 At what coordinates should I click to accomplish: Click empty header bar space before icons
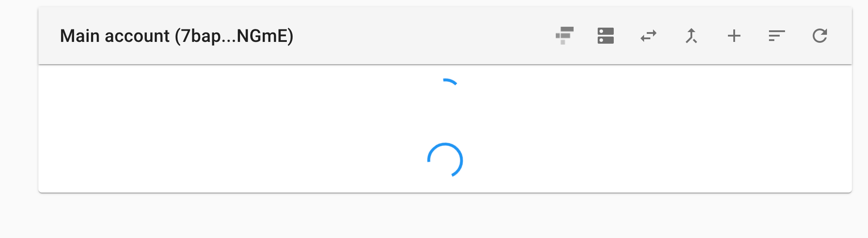tap(424, 36)
